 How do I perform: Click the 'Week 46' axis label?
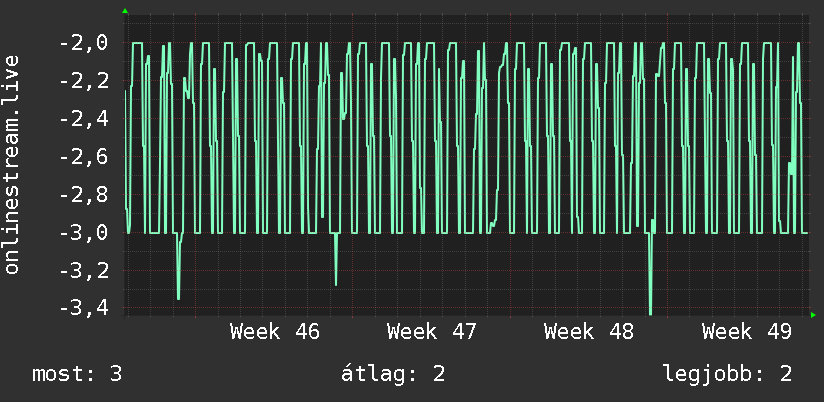[275, 332]
